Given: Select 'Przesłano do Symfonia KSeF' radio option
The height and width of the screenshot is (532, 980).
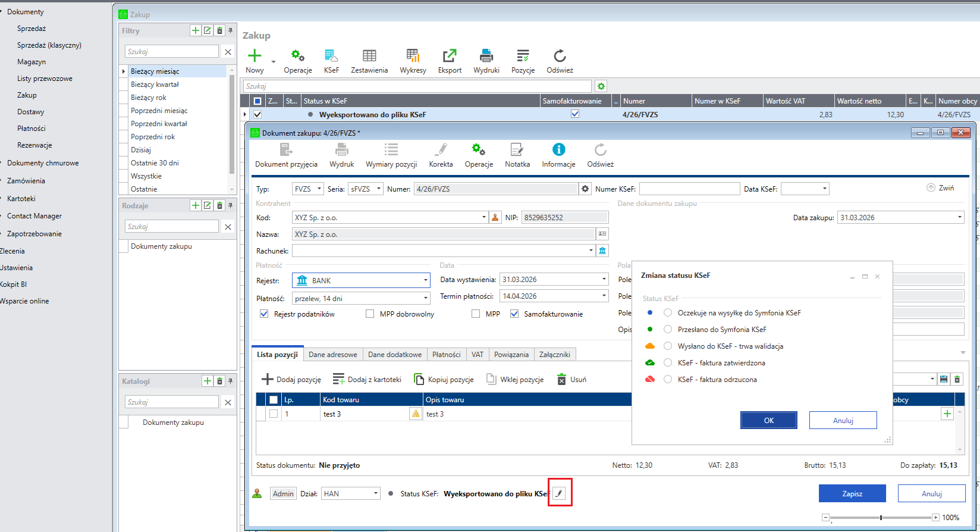Looking at the screenshot, I should click(x=668, y=329).
